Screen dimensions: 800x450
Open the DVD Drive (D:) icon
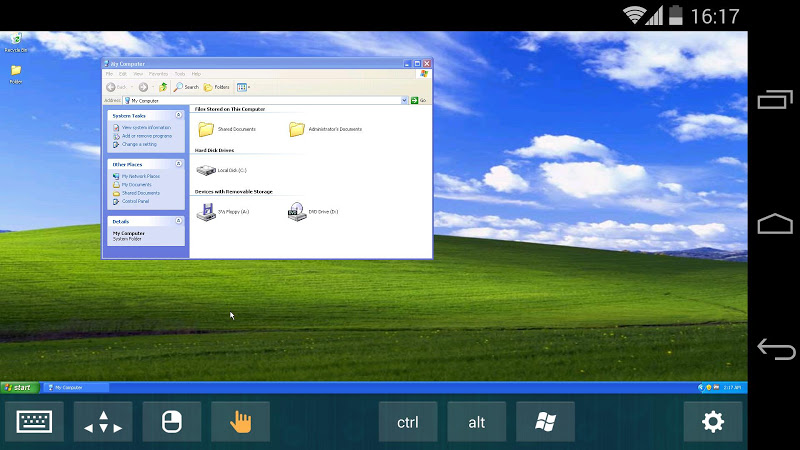coord(297,211)
